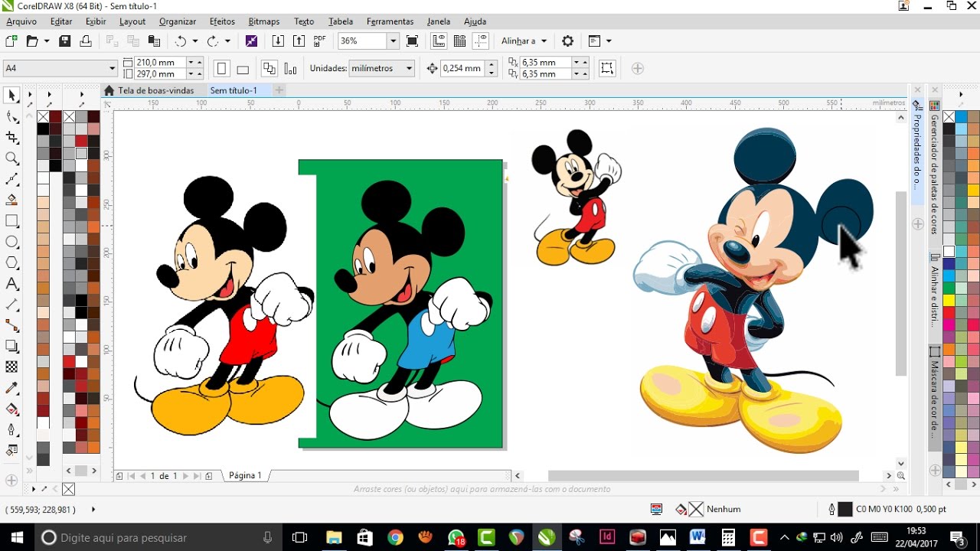Open Alinhar e distribuir docker tab
Viewport: 980px width, 551px height.
935,291
